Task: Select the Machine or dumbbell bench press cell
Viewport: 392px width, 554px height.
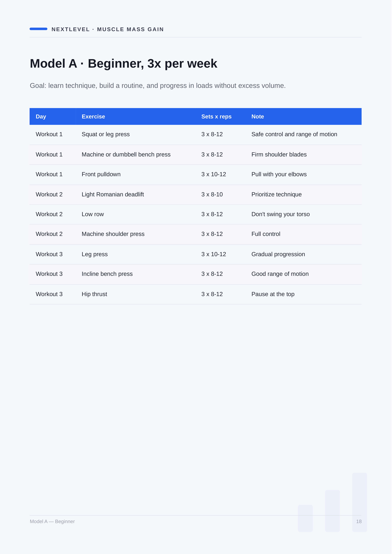Action: pyautogui.click(x=126, y=155)
